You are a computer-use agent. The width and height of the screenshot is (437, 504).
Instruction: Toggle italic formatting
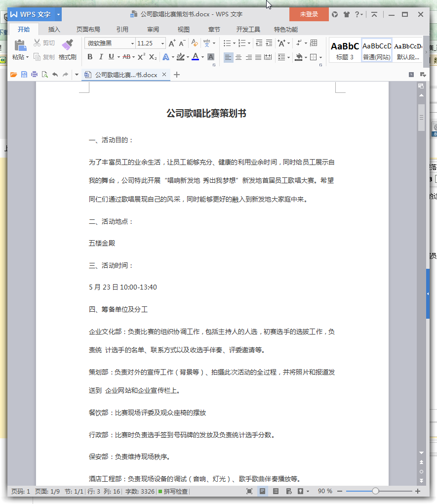pyautogui.click(x=101, y=57)
